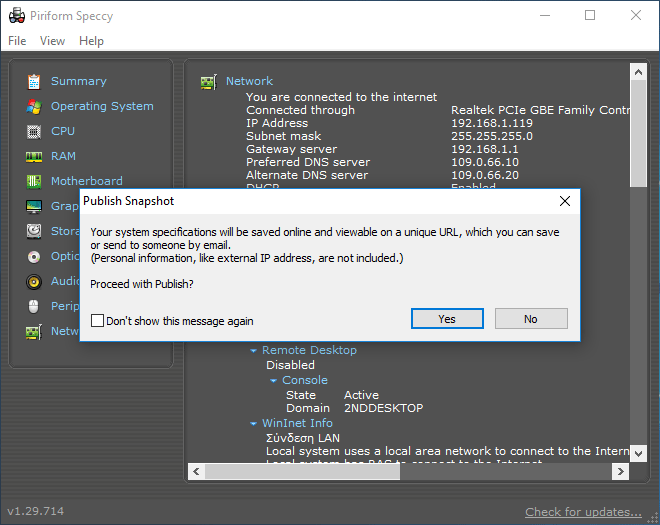Screen dimensions: 660x525
Task: Open Check for updates link
Action: [583, 512]
